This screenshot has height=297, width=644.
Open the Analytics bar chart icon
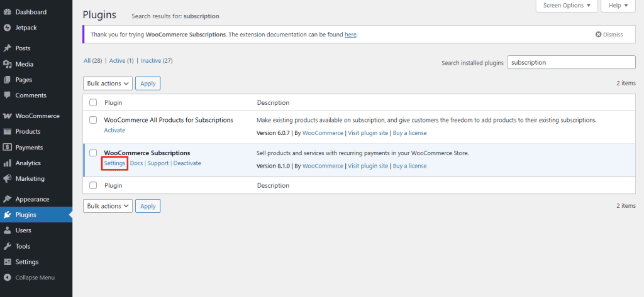click(x=7, y=163)
